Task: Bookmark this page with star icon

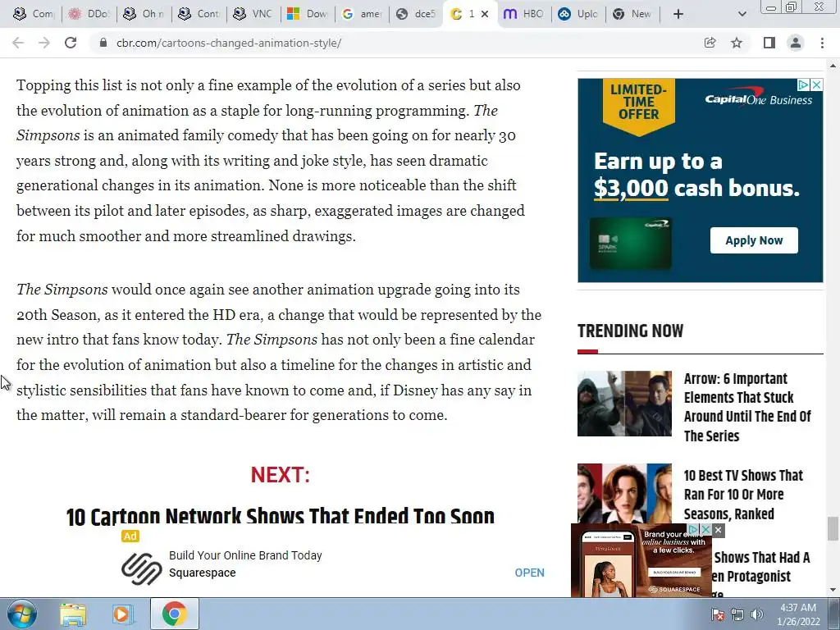Action: click(737, 43)
